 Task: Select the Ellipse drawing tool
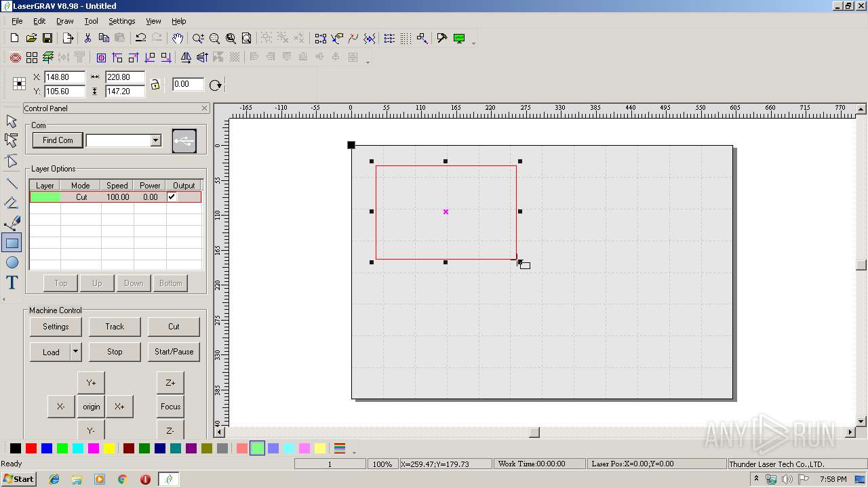point(12,263)
